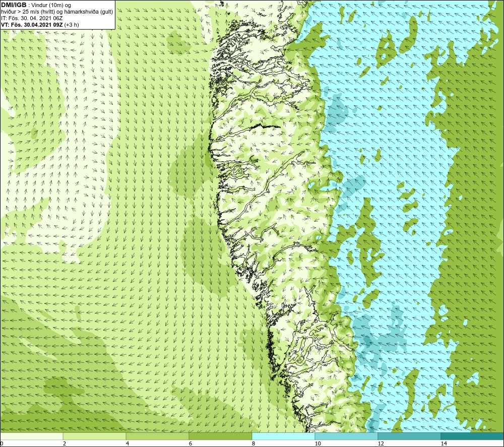Click the '10' label on the wind scale

coord(318,444)
